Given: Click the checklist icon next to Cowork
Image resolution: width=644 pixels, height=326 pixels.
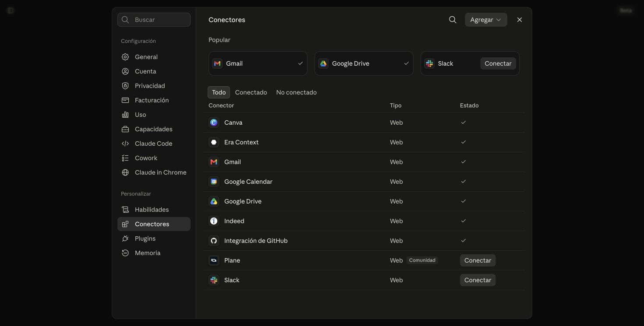Looking at the screenshot, I should (125, 158).
